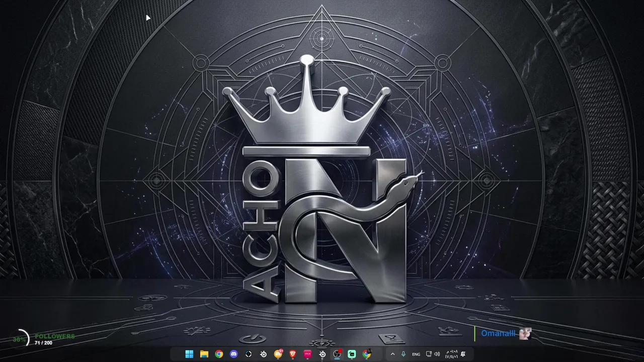Viewport: 644px width, 362px height.
Task: Open the volume speaker control
Action: [x=437, y=354]
